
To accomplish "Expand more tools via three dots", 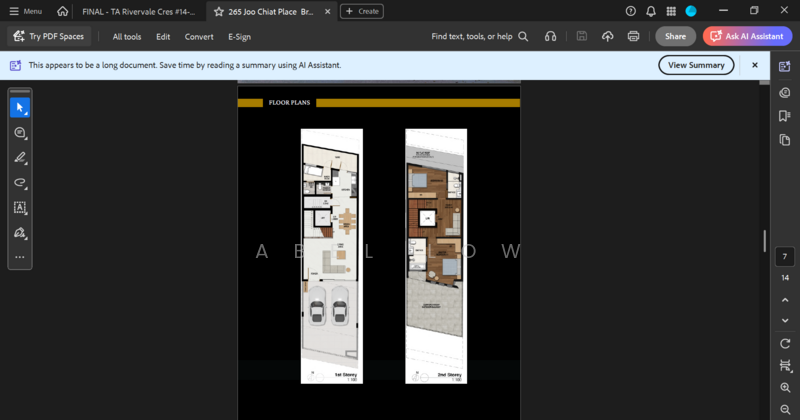I will [x=19, y=258].
